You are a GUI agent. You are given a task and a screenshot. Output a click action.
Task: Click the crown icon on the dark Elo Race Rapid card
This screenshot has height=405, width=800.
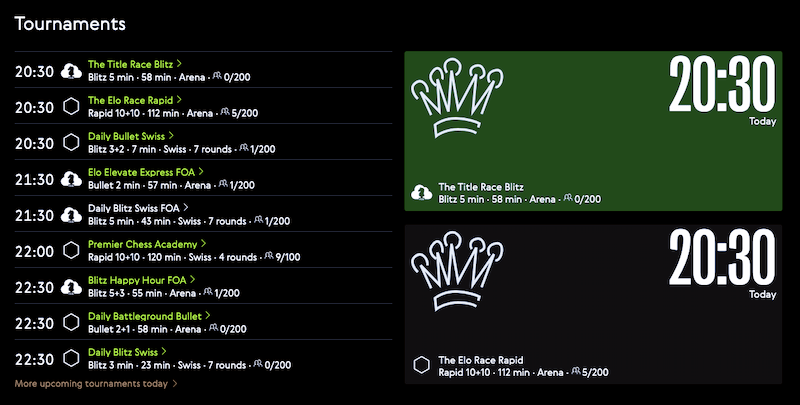tap(457, 271)
